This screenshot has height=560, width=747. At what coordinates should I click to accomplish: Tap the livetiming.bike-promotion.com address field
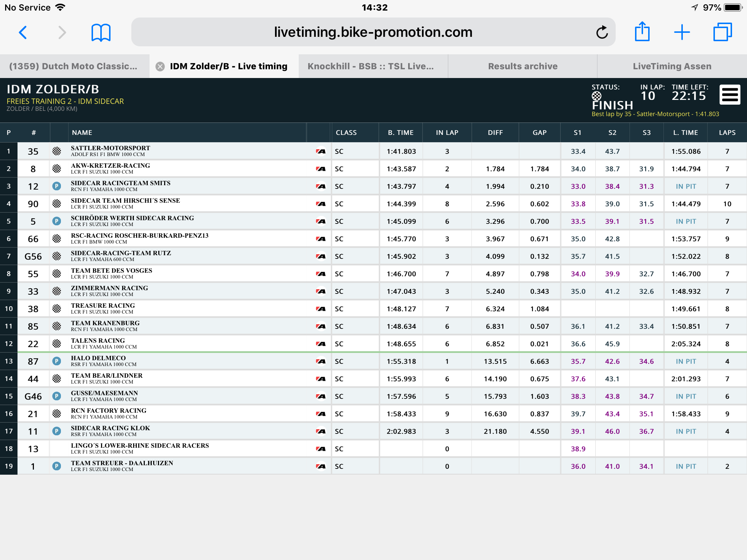373,32
